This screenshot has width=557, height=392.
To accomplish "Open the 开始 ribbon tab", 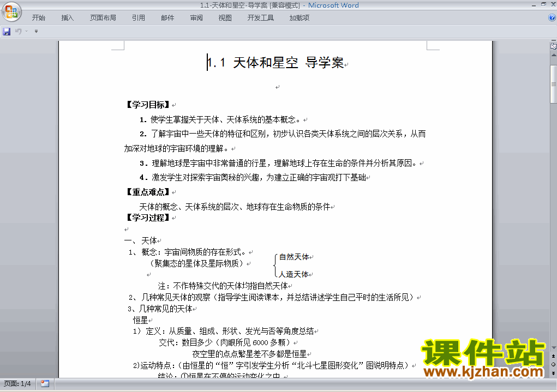I will click(39, 18).
